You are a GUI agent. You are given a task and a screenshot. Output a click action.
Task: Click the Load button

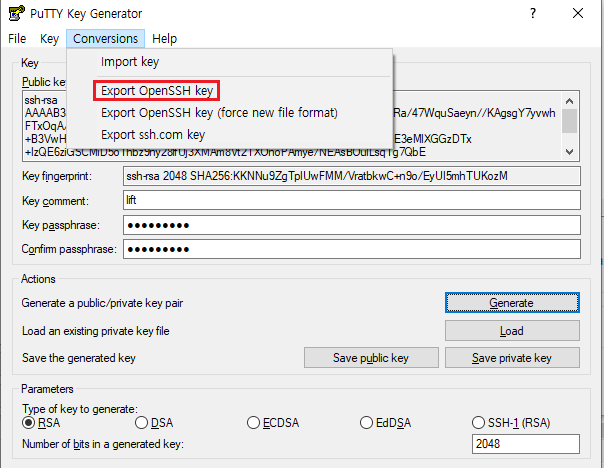coord(512,331)
